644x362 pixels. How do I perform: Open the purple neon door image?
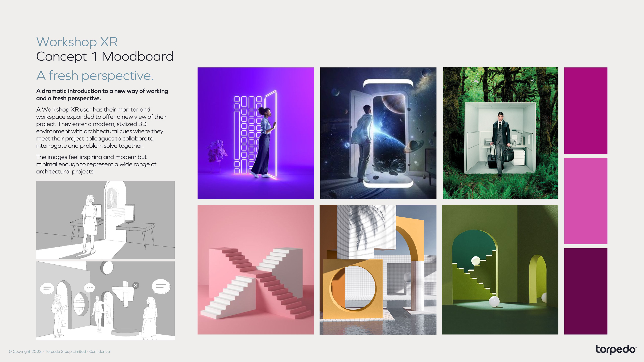pos(255,133)
